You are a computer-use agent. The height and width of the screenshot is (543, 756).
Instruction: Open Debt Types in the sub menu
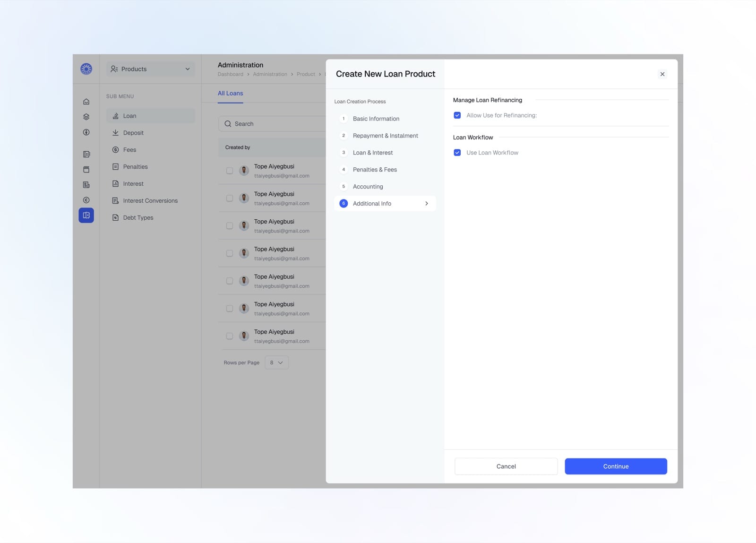click(150, 218)
